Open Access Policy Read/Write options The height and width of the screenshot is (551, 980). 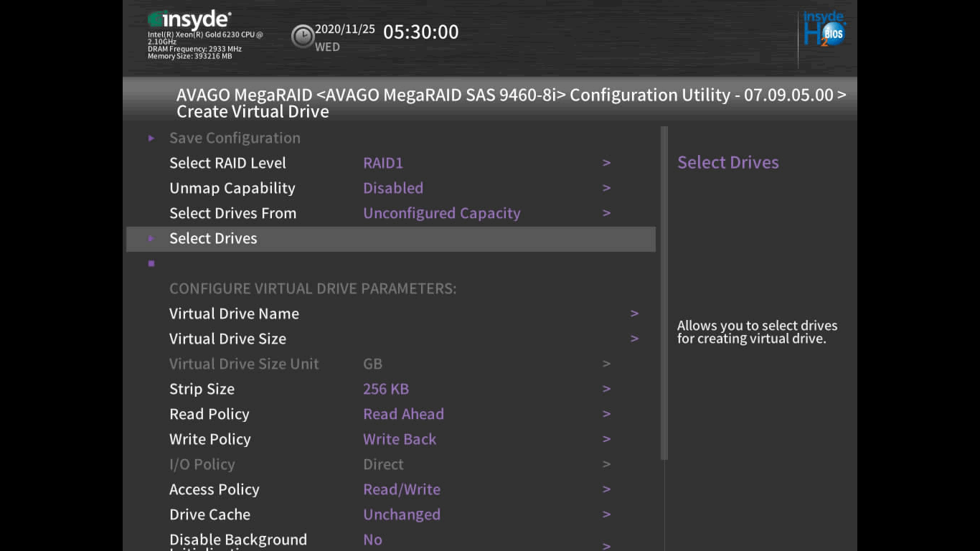pyautogui.click(x=401, y=489)
